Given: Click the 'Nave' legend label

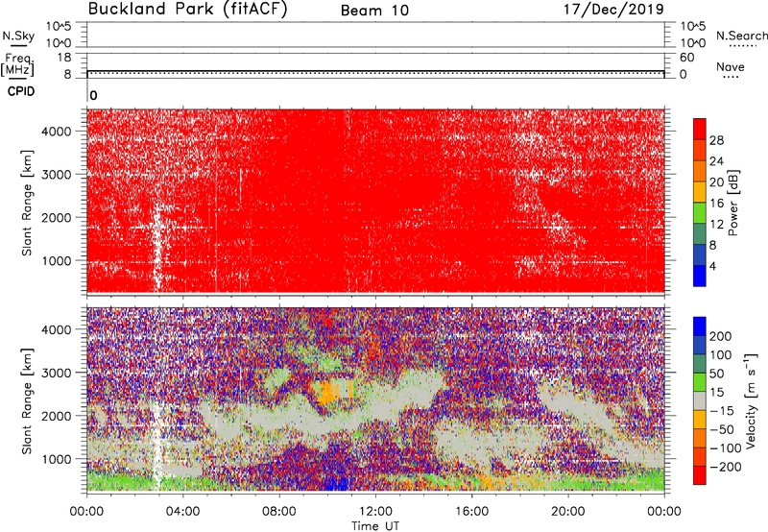Looking at the screenshot, I should (x=731, y=66).
